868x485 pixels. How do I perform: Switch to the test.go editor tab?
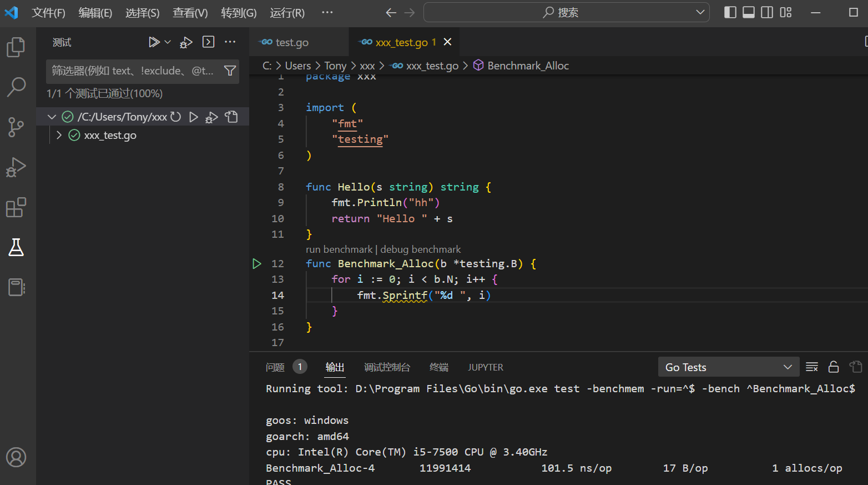(x=291, y=42)
